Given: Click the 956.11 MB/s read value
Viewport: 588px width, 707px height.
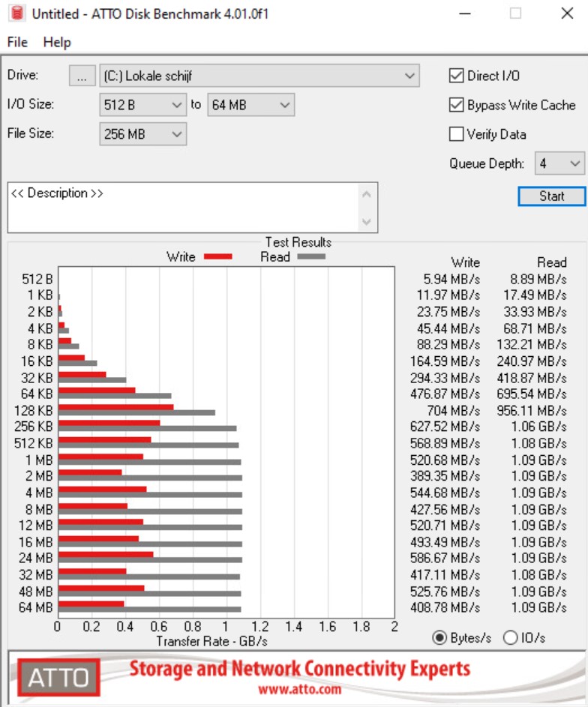Looking at the screenshot, I should coord(532,411).
